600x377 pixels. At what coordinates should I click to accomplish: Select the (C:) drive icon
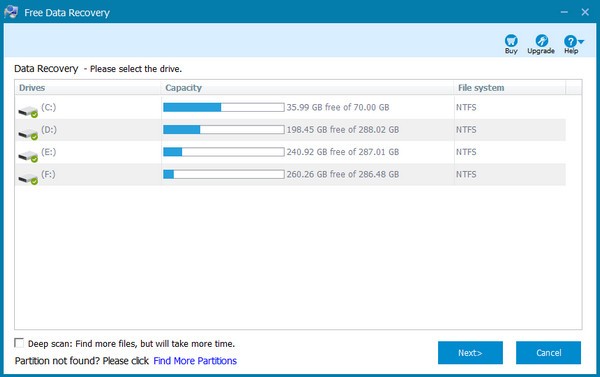[x=28, y=111]
